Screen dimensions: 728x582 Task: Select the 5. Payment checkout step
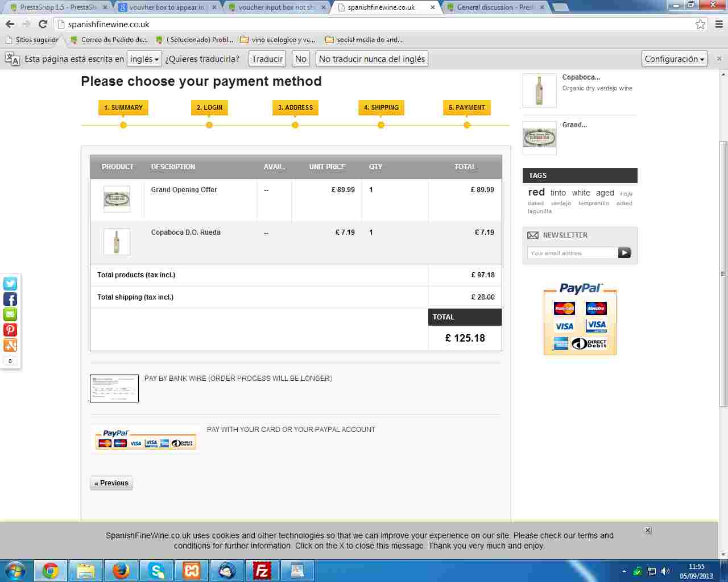pyautogui.click(x=467, y=107)
